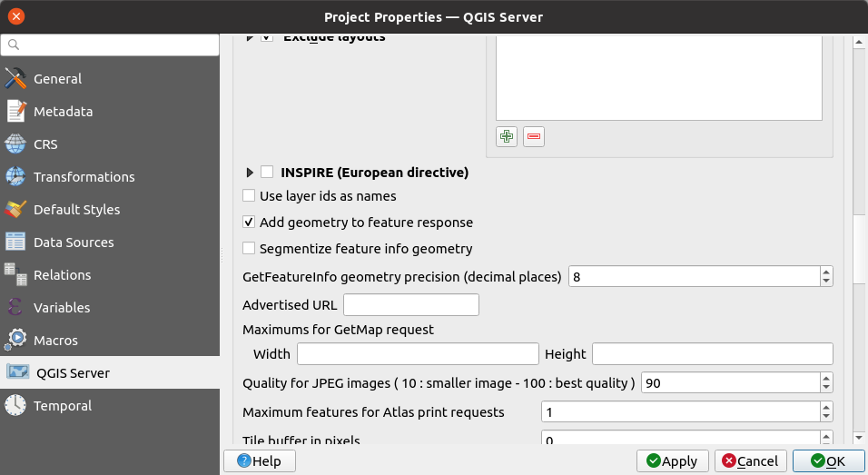Click the General wrench icon
The width and height of the screenshot is (868, 475).
(15, 79)
